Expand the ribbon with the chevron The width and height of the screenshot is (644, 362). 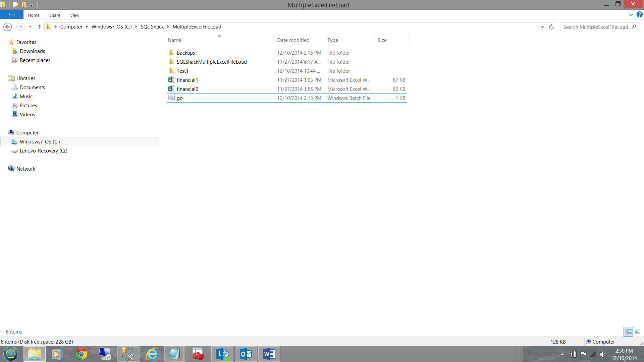[631, 15]
